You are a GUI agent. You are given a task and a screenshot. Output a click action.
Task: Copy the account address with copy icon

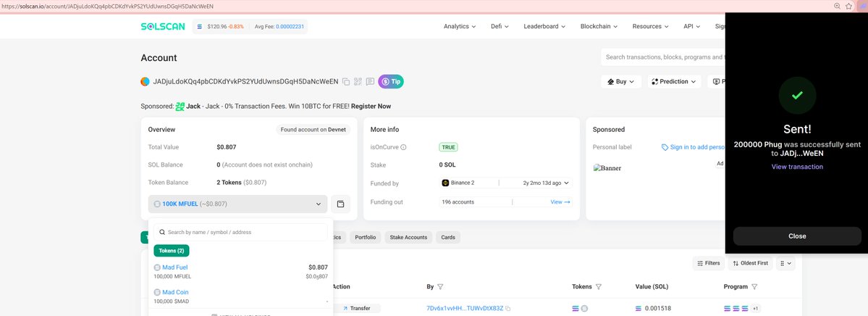pyautogui.click(x=346, y=81)
